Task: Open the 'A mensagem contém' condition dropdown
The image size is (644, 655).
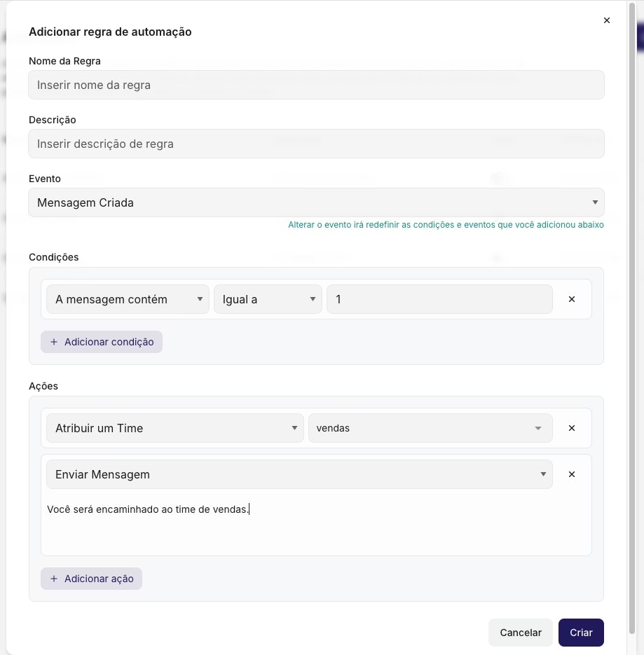Action: coord(127,299)
